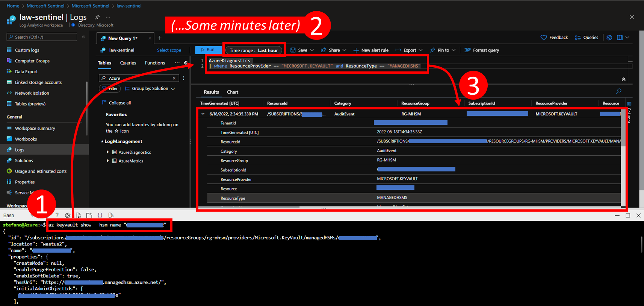The image size is (644, 306).
Task: Open the Workspace summary page
Action: (35, 128)
